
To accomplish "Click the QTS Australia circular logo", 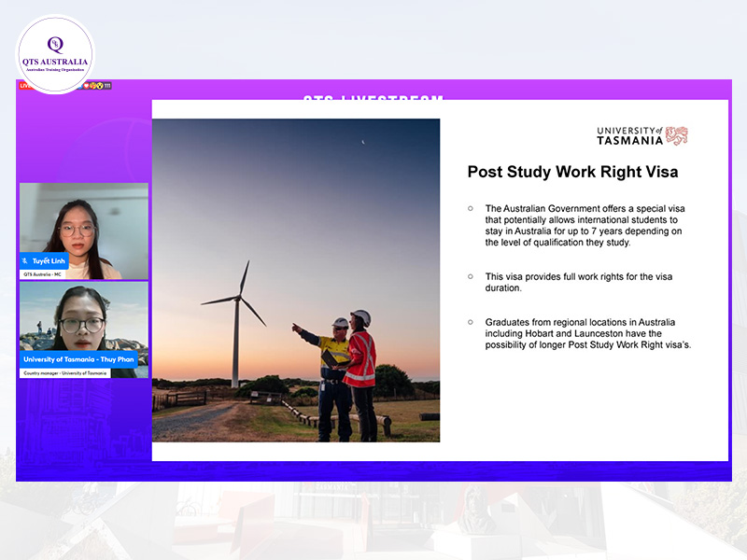I will pyautogui.click(x=55, y=54).
